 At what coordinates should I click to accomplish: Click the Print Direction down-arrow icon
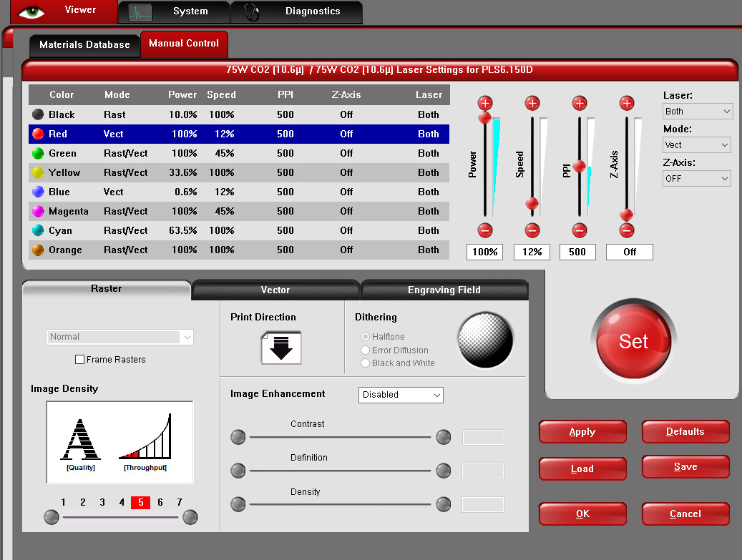coord(281,348)
